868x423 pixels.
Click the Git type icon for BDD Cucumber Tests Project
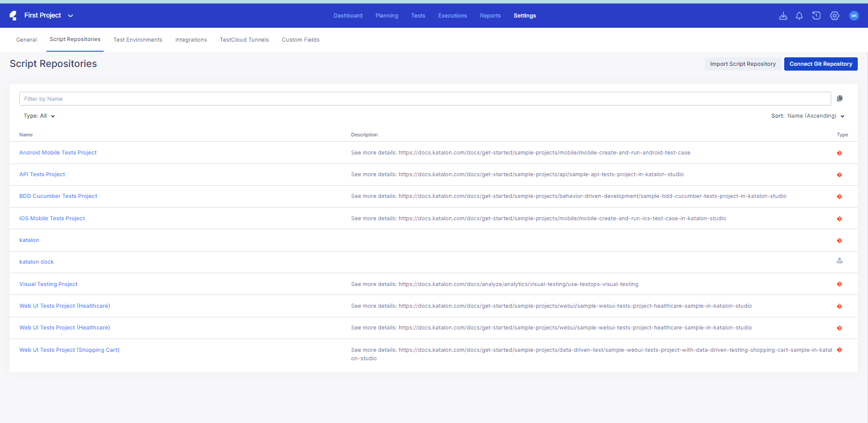(839, 197)
